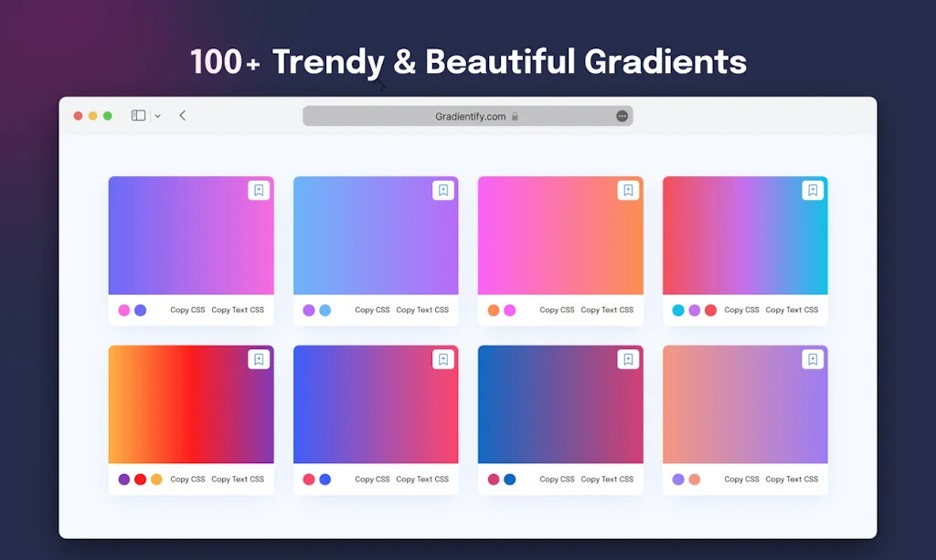
Task: Click the back navigation arrow
Action: [x=181, y=115]
